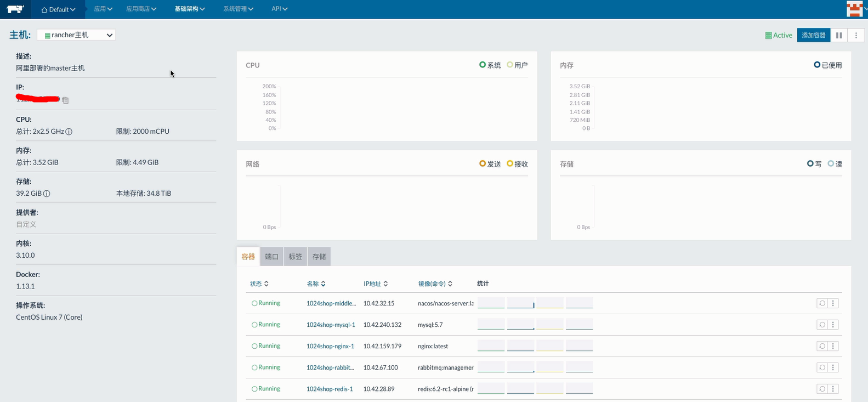
Task: Restart the 1024shop-mysql-1 container
Action: pyautogui.click(x=822, y=325)
